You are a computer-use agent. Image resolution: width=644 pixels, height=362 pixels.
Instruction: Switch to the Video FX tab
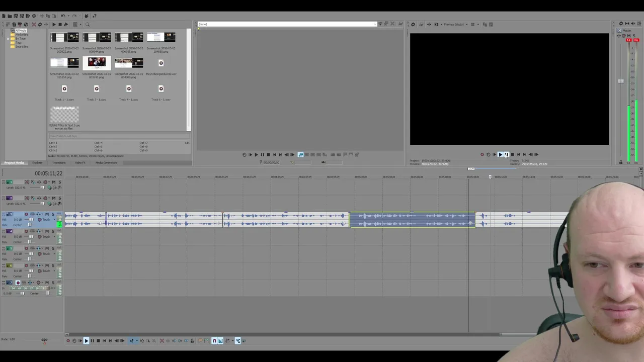tap(80, 163)
